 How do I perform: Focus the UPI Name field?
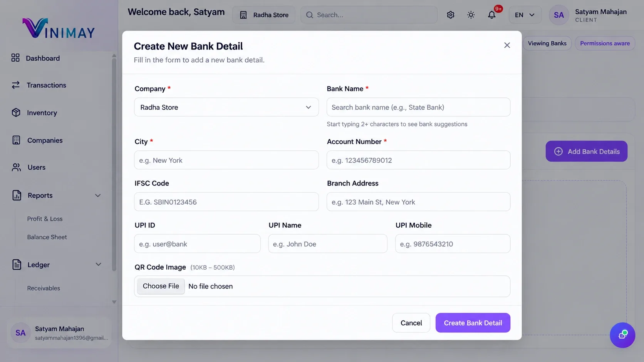328,244
